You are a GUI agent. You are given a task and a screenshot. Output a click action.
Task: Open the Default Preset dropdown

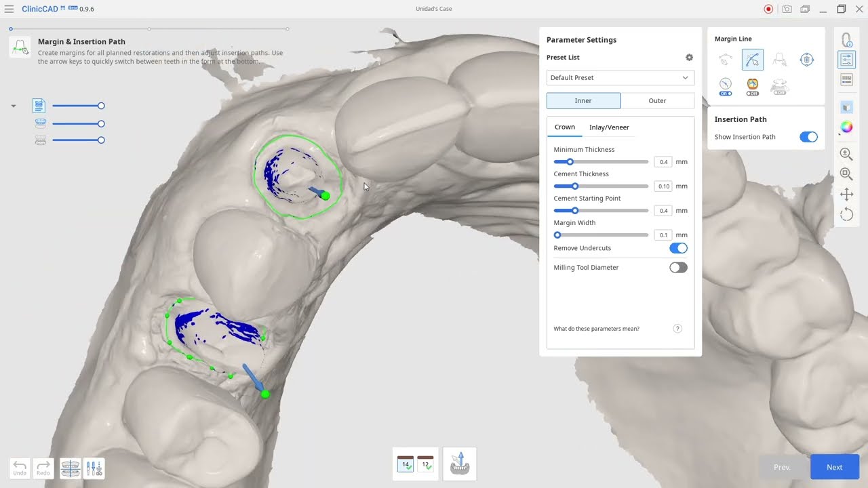tap(620, 78)
